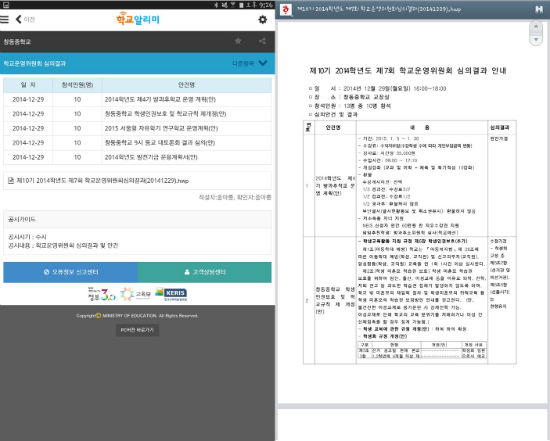550x441 pixels.
Task: Click the 정부 3.0 logo
Action: pyautogui.click(x=101, y=294)
